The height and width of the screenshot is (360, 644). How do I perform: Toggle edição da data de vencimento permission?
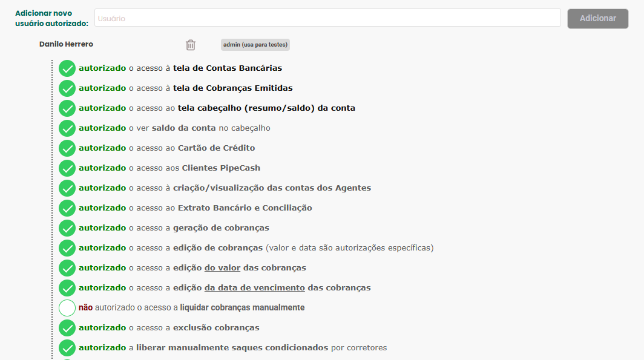[x=67, y=288]
